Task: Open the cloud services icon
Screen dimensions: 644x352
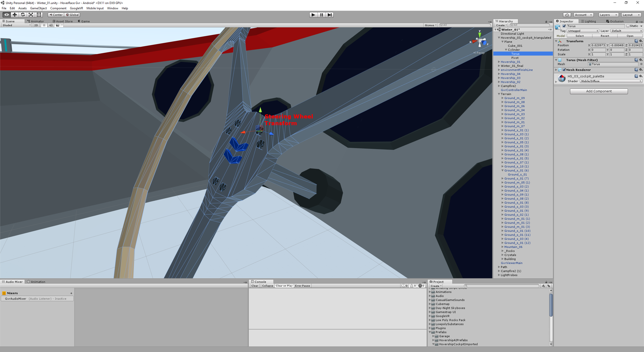Action: coord(567,15)
